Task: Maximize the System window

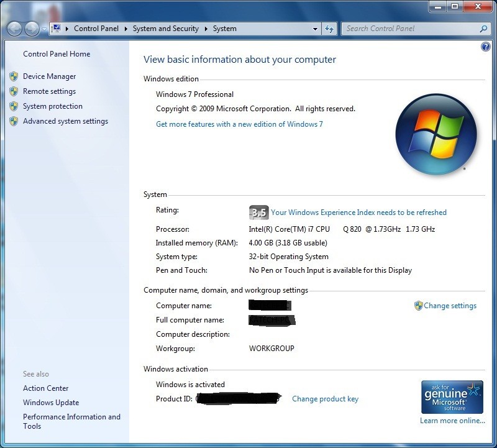Action: tap(455, 7)
